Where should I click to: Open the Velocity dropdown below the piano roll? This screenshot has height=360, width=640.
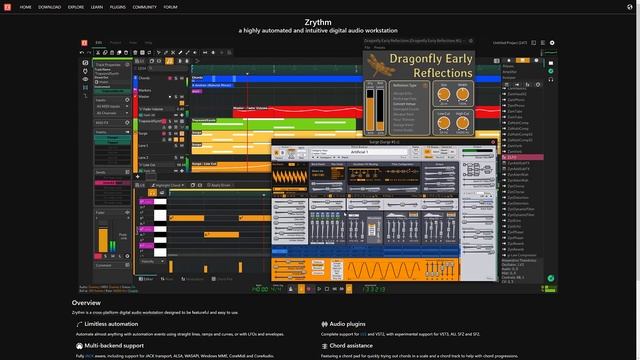[x=152, y=261]
